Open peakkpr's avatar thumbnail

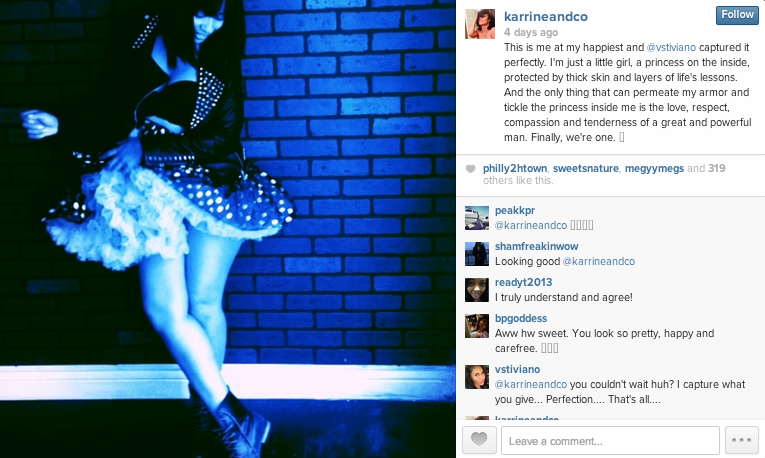(477, 218)
